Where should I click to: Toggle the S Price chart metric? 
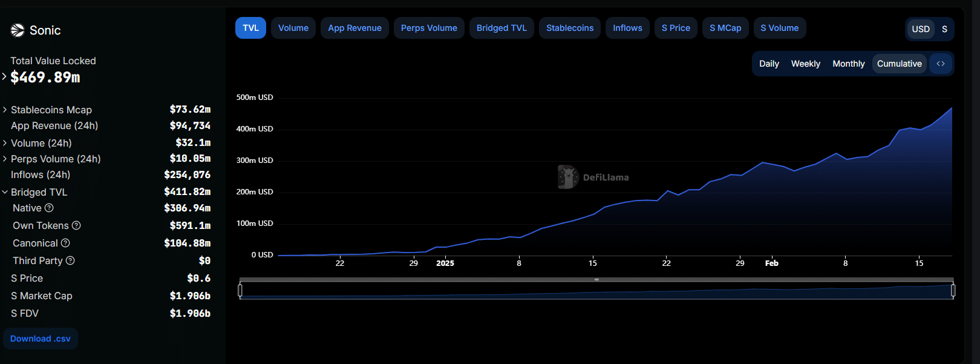click(676, 28)
